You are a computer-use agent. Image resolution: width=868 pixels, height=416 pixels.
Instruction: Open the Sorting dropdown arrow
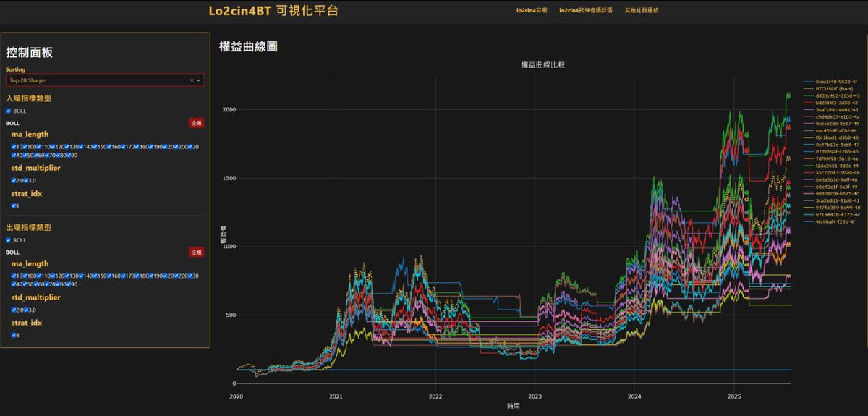click(199, 80)
